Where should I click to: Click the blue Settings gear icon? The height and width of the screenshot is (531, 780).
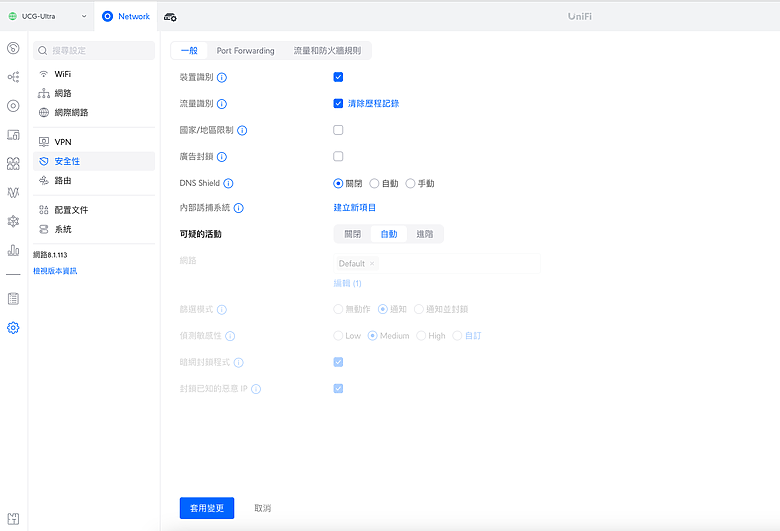[x=13, y=327]
